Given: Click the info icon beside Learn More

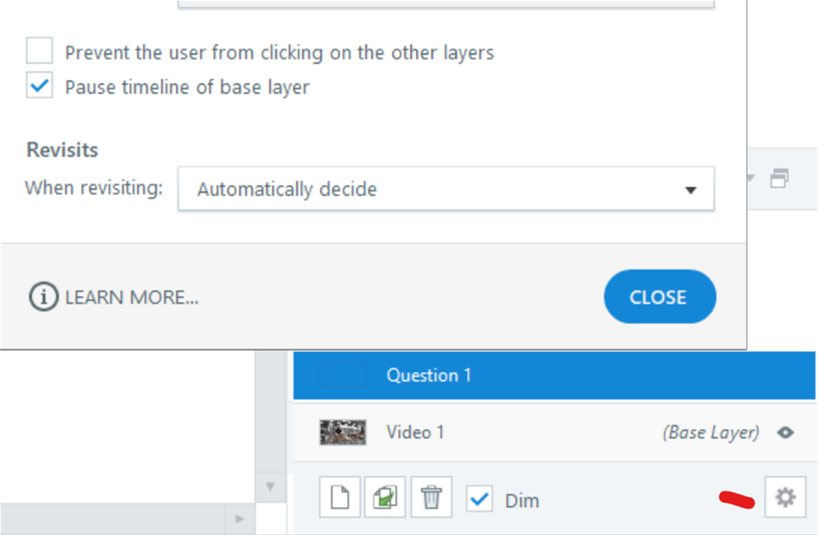Looking at the screenshot, I should tap(43, 297).
